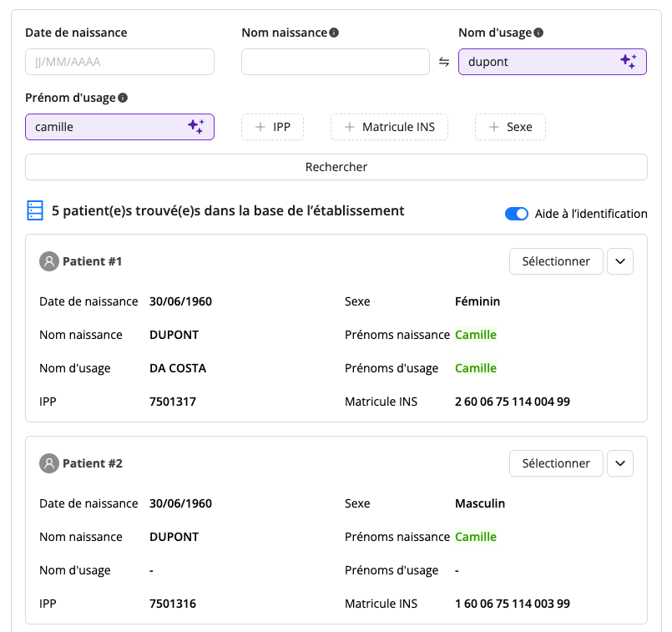The height and width of the screenshot is (632, 672).
Task: Expand Patient #1 chevron dropdown
Action: click(620, 261)
